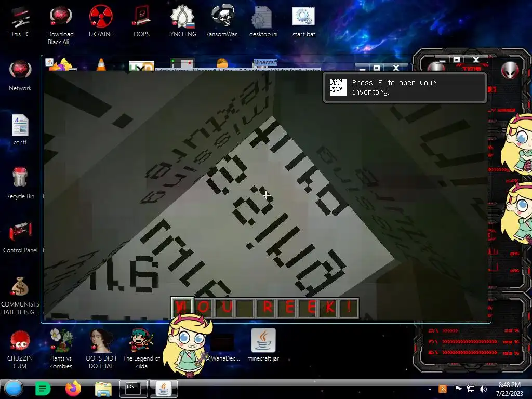Click the inventory tutorial toast icon

pos(338,87)
